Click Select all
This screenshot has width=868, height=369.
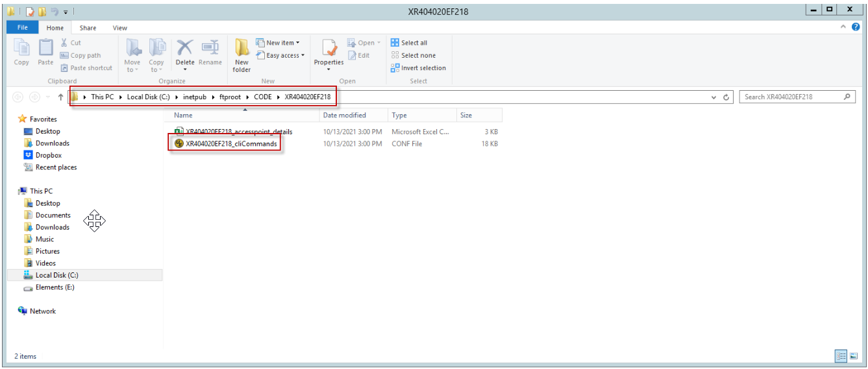pyautogui.click(x=409, y=43)
